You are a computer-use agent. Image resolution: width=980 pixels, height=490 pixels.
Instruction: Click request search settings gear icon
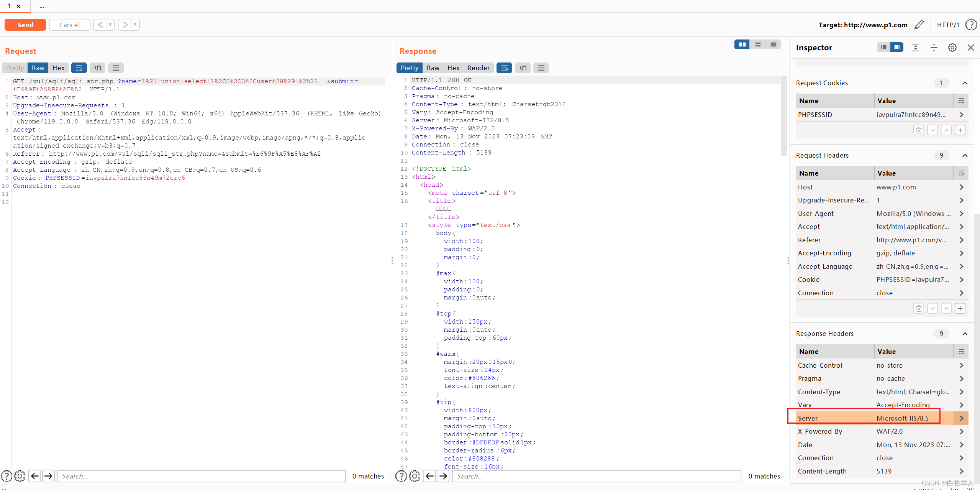click(x=20, y=476)
